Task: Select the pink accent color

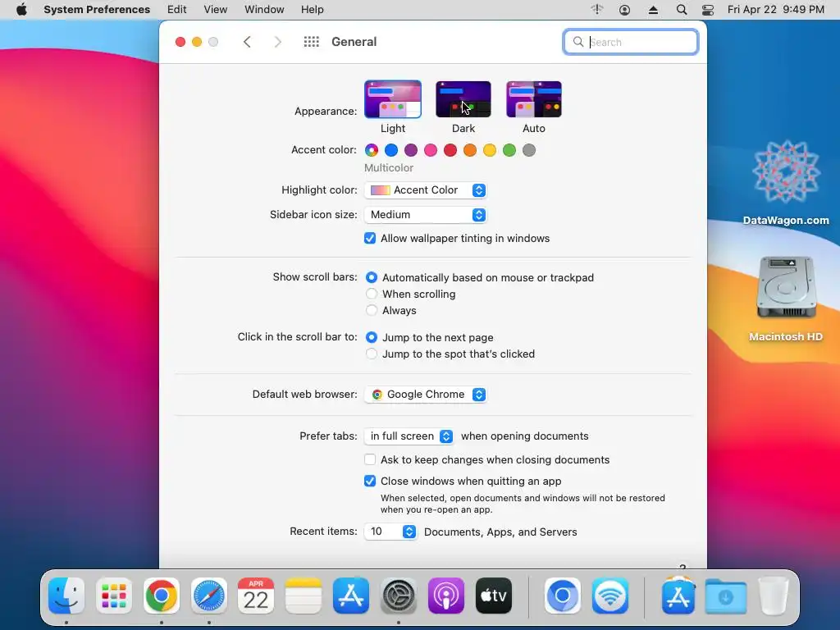Action: click(x=431, y=150)
